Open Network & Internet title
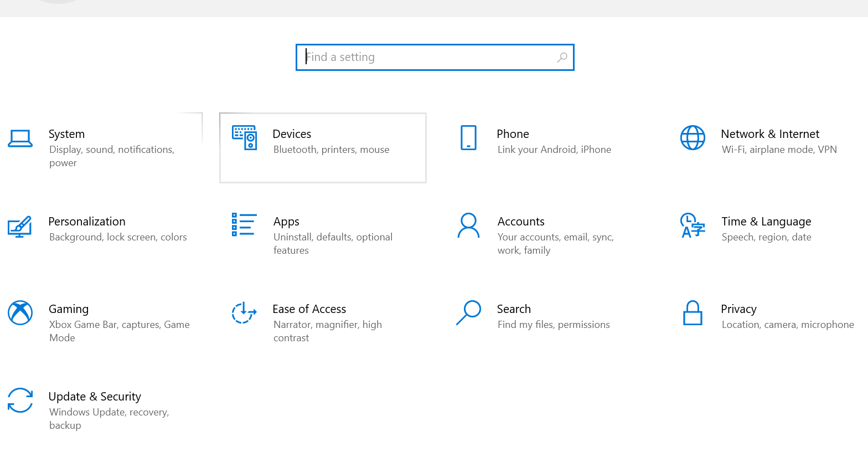 point(770,134)
